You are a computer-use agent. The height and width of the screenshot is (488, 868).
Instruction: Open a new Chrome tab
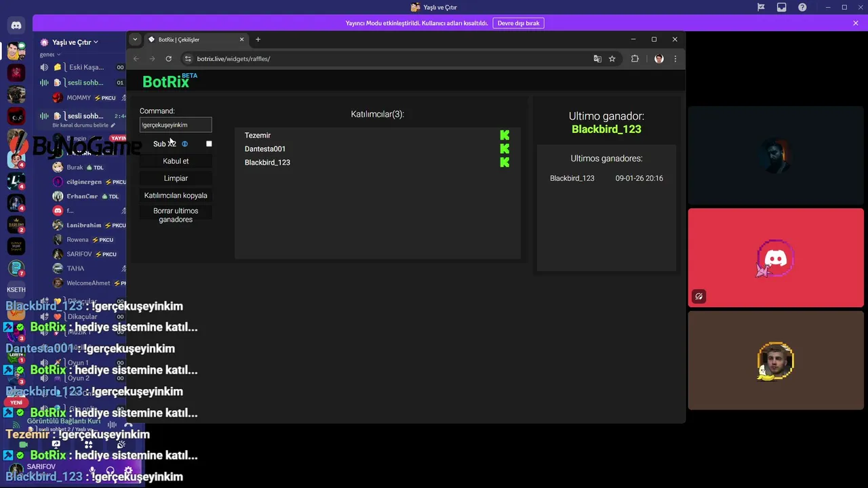click(x=258, y=39)
